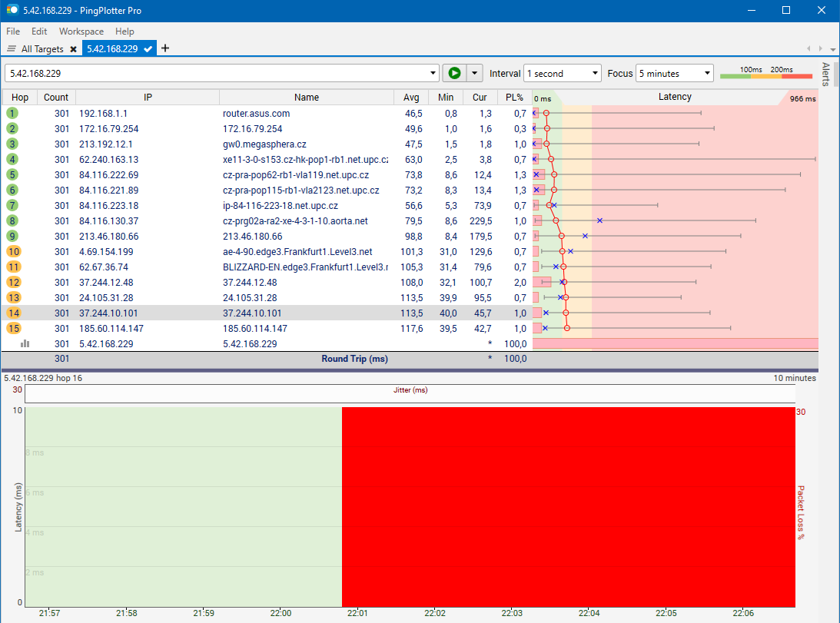The height and width of the screenshot is (623, 840).
Task: Click the tab list down arrow at far right
Action: coord(832,49)
